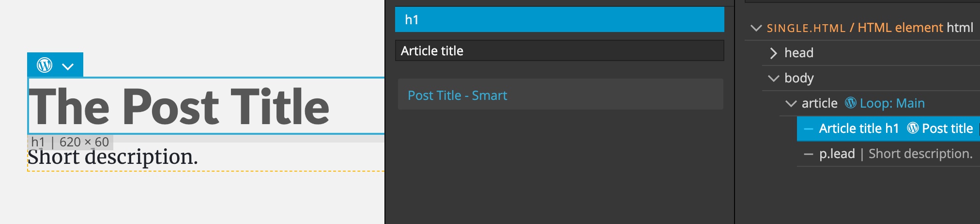Open the dropdown arrow beside WordPress badge

68,66
